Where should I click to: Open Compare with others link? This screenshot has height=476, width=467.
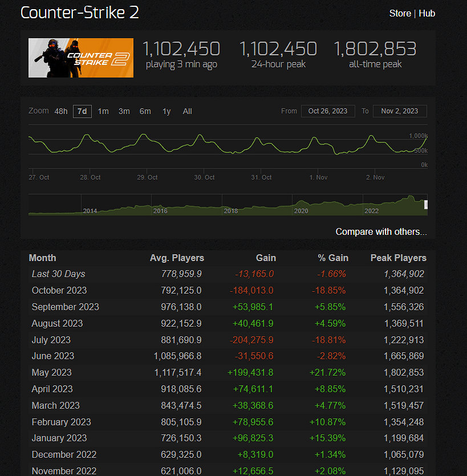click(381, 231)
